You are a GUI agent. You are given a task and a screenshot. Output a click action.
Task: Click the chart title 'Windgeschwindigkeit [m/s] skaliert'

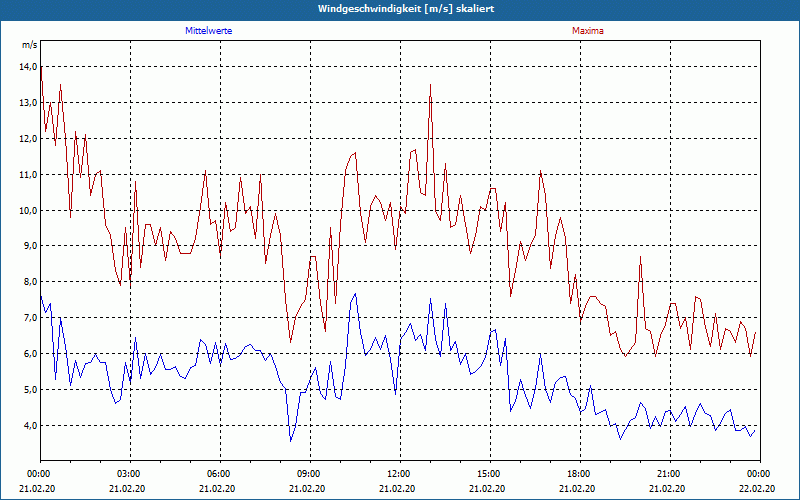pyautogui.click(x=406, y=9)
